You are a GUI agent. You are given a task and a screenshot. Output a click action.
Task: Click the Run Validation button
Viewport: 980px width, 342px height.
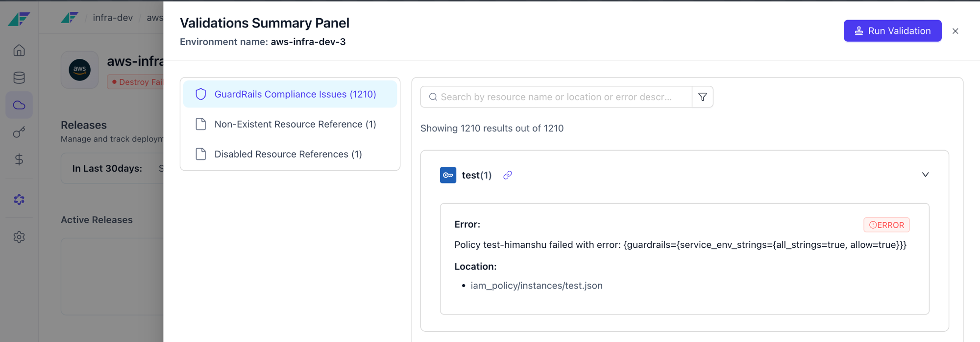892,31
